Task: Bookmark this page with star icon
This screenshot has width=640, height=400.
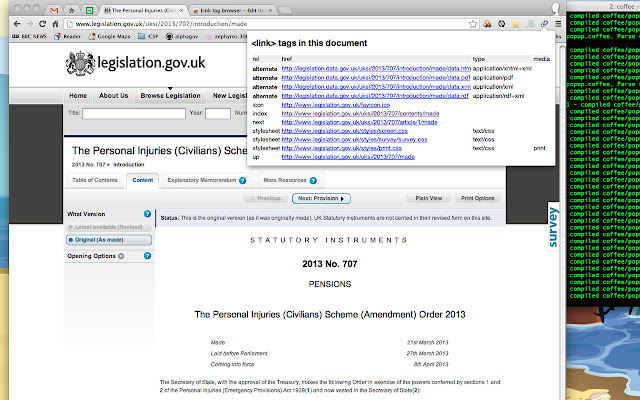Action: 473,24
